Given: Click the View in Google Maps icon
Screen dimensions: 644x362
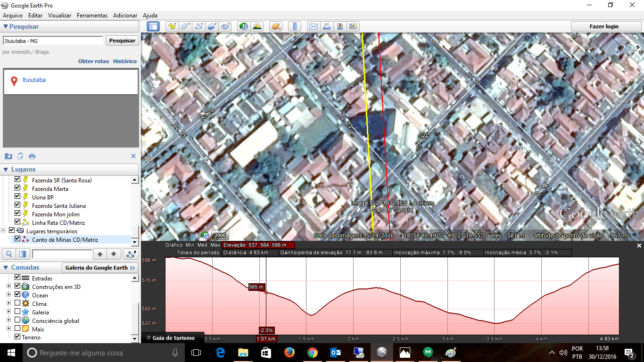Looking at the screenshot, I should [x=353, y=26].
